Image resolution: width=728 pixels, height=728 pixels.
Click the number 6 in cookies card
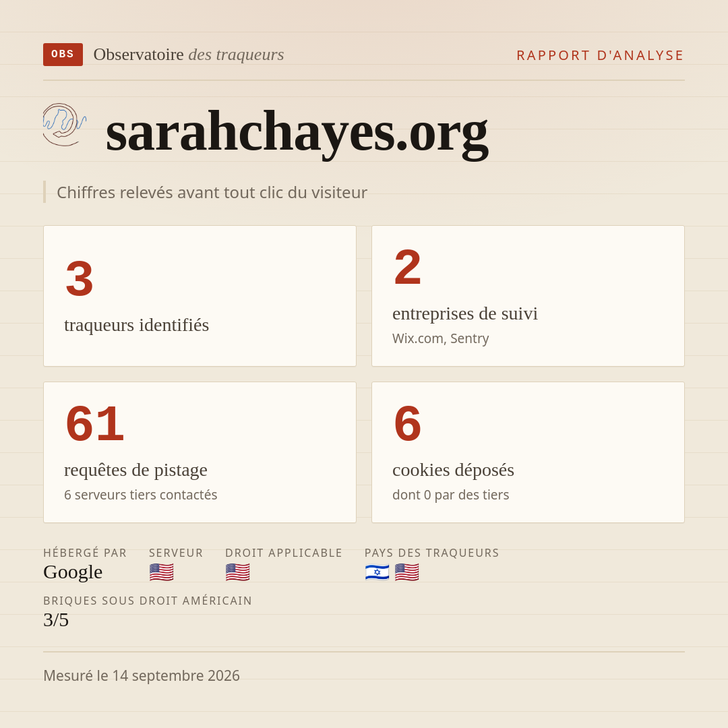click(x=408, y=424)
